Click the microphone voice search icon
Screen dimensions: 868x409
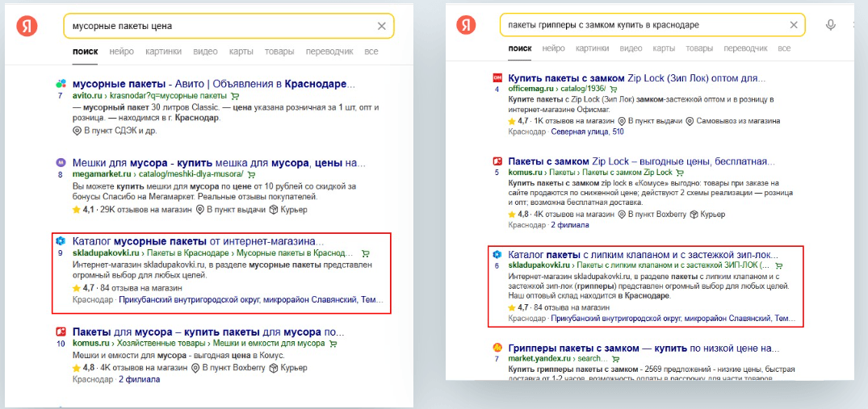[830, 25]
